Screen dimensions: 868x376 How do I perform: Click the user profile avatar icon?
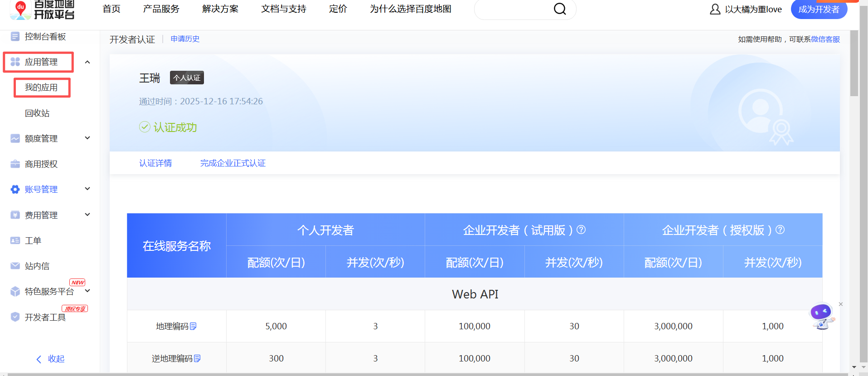pos(715,9)
